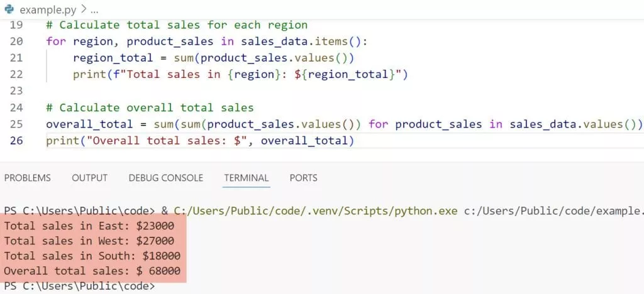The image size is (644, 294).
Task: Click the "Overall total sales: $ 68000" output line
Action: [x=92, y=271]
